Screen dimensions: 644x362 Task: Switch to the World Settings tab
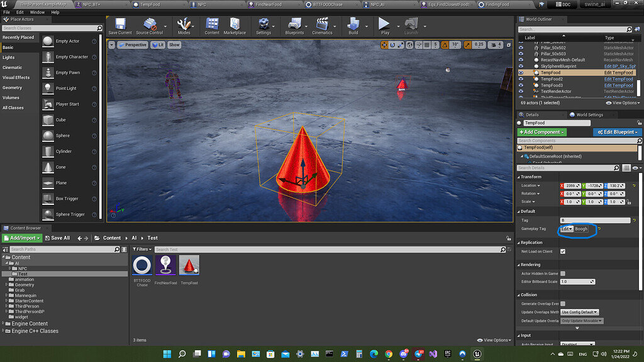[589, 114]
